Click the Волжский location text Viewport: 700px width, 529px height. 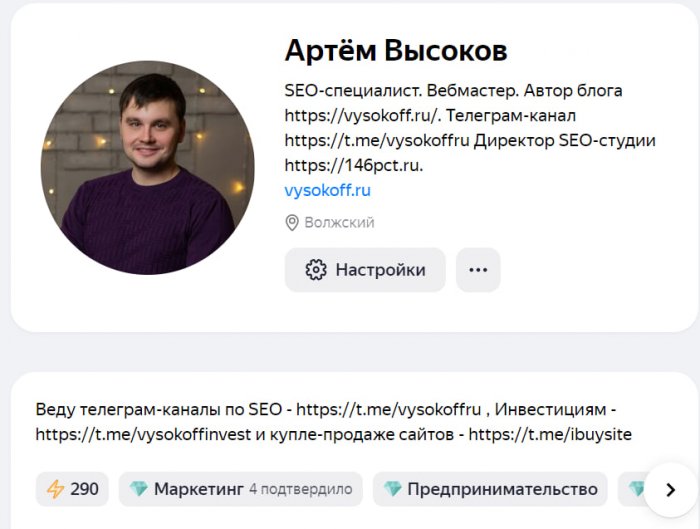point(340,222)
